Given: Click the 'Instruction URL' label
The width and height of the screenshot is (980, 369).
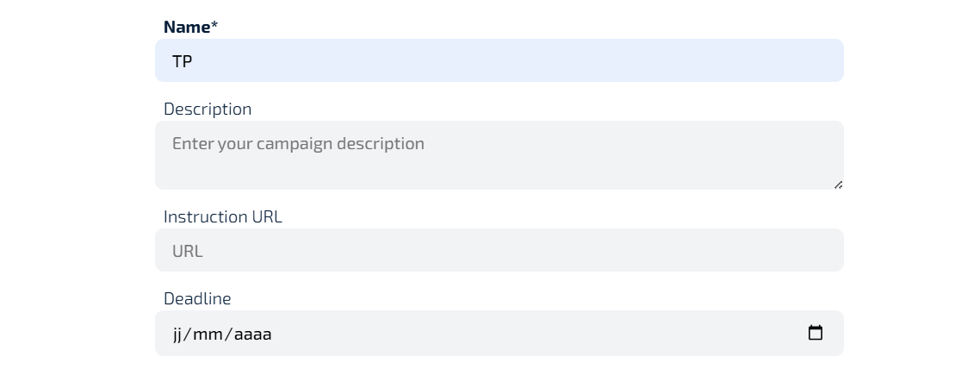Looking at the screenshot, I should (222, 216).
